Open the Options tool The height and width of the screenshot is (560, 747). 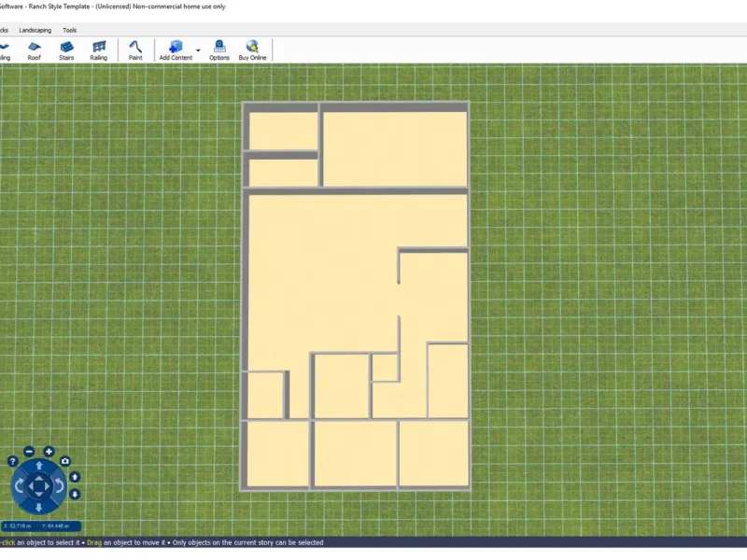pyautogui.click(x=219, y=51)
